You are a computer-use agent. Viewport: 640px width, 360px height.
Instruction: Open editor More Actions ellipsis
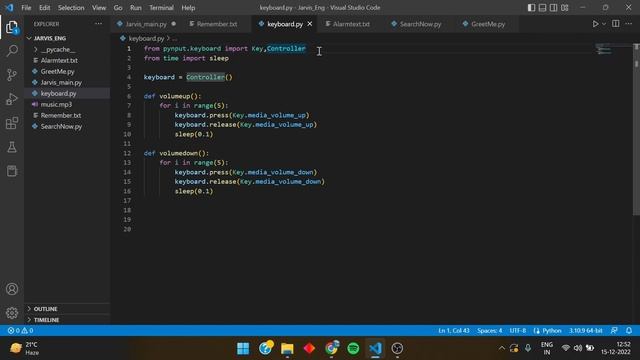click(x=629, y=24)
